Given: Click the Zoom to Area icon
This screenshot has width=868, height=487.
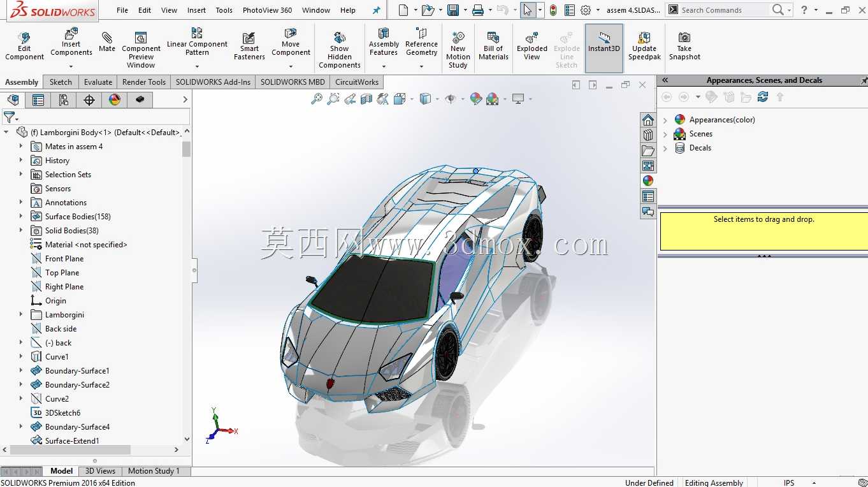Looking at the screenshot, I should click(x=333, y=99).
